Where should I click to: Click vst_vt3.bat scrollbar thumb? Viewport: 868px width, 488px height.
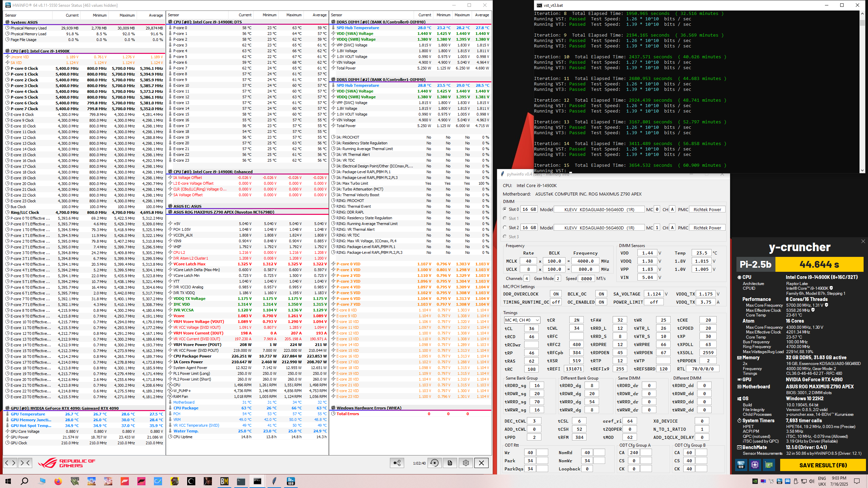(862, 23)
